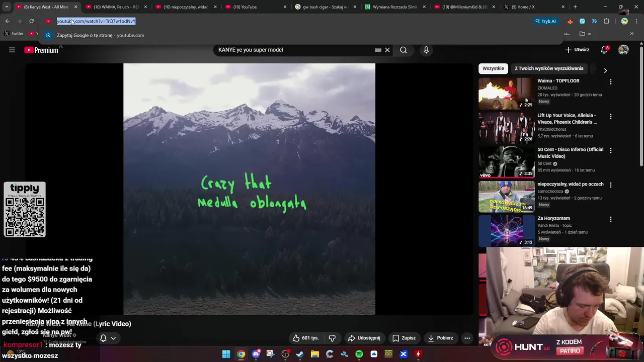Open the Chrome extensions puzzle icon
Image resolution: width=644 pixels, height=362 pixels.
pyautogui.click(x=606, y=21)
